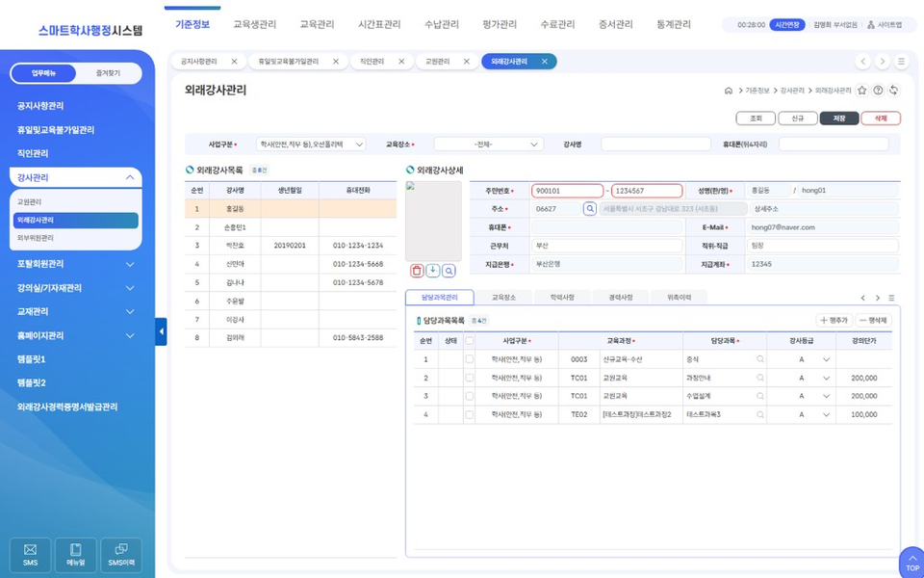Switch sidebar to 업무메뉴 toggle

[43, 73]
